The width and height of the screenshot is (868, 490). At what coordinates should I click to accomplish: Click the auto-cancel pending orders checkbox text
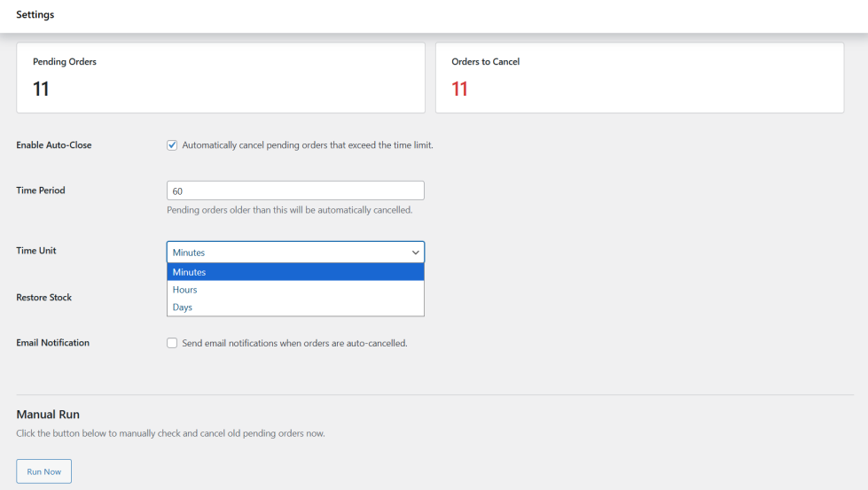click(x=307, y=145)
